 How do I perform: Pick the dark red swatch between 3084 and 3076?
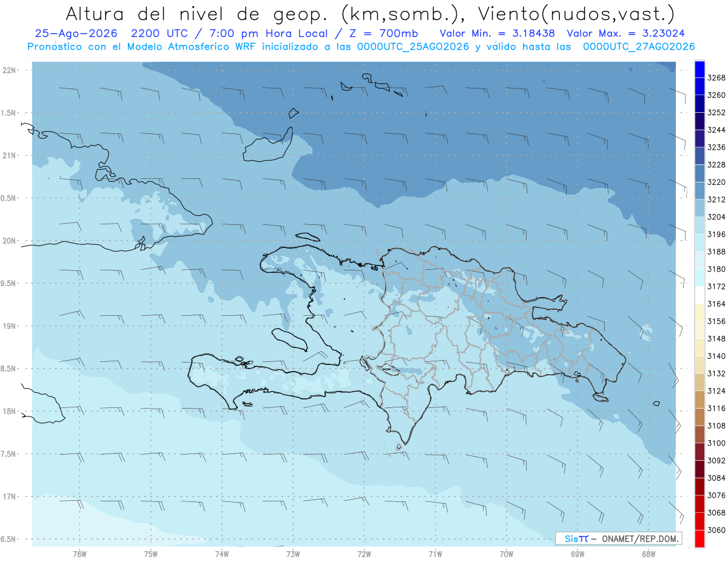[699, 486]
